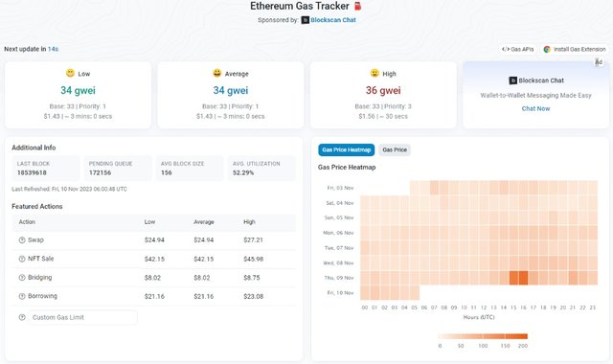The height and width of the screenshot is (364, 613).
Task: Click the Action column header
Action: click(27, 222)
